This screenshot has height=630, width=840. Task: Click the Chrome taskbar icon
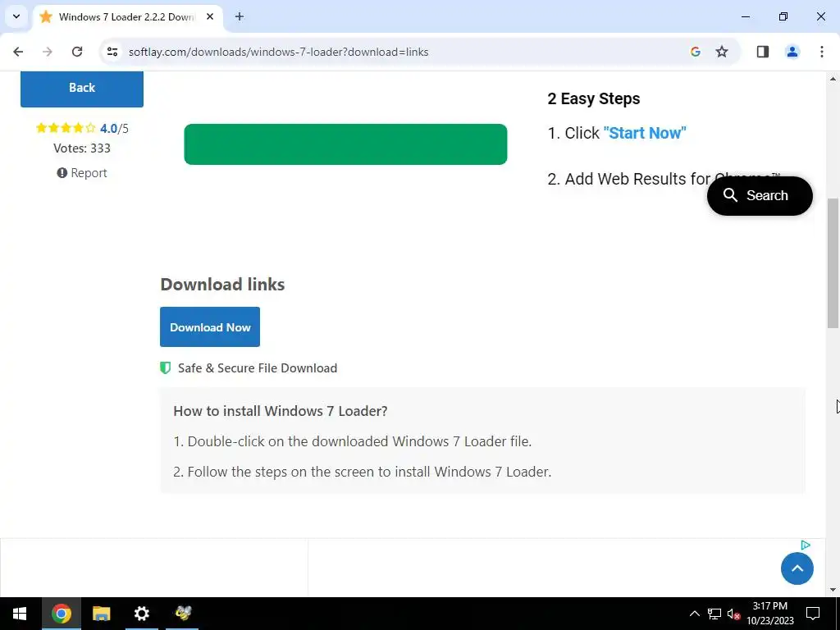61,614
